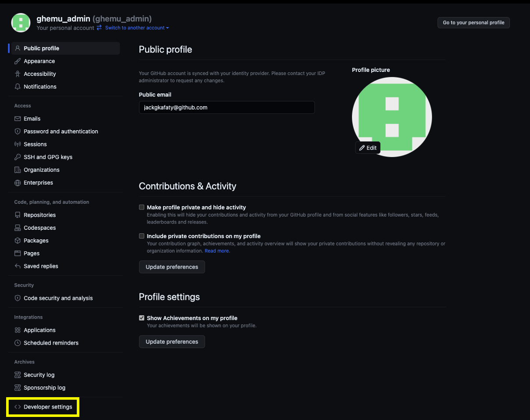Uncheck Show Achievements on my profile
530x420 pixels.
[142, 318]
